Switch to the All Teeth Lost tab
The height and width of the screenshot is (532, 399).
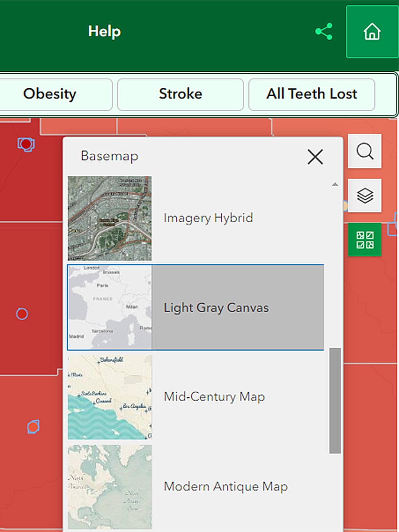311,94
